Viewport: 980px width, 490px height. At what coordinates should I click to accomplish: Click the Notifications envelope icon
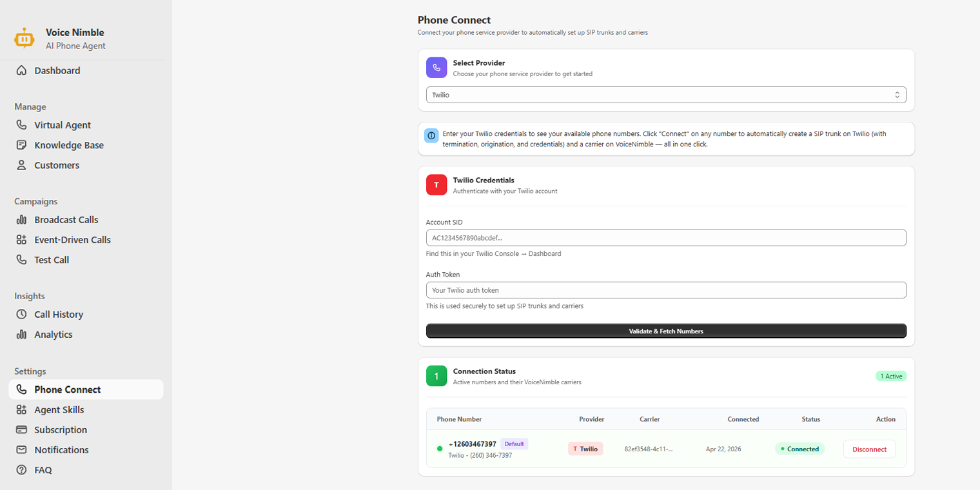click(x=21, y=449)
